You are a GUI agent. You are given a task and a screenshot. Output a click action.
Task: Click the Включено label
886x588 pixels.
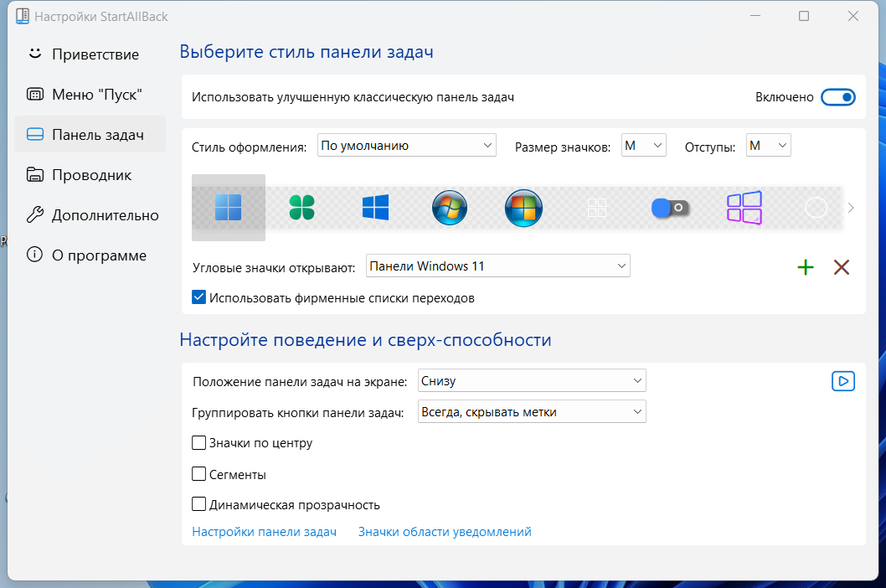[x=785, y=97]
